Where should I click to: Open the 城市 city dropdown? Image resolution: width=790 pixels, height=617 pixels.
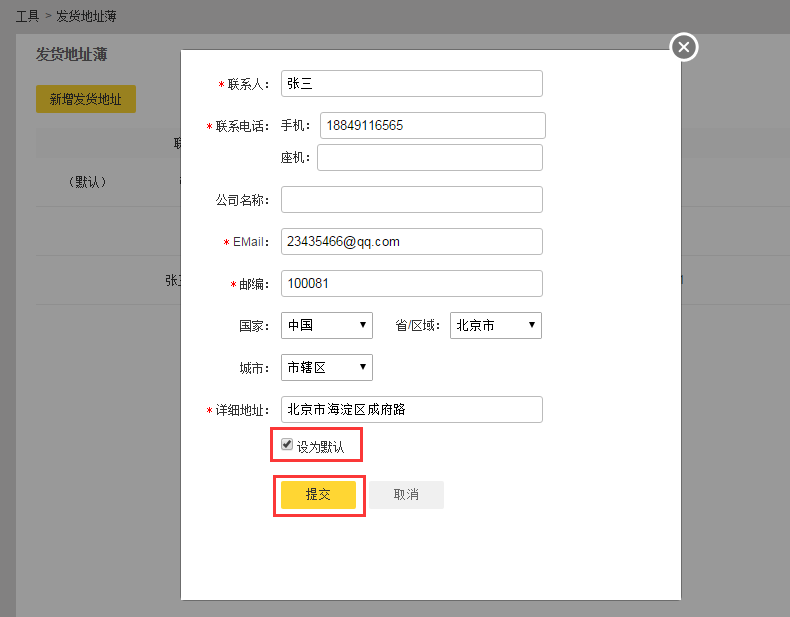[326, 367]
